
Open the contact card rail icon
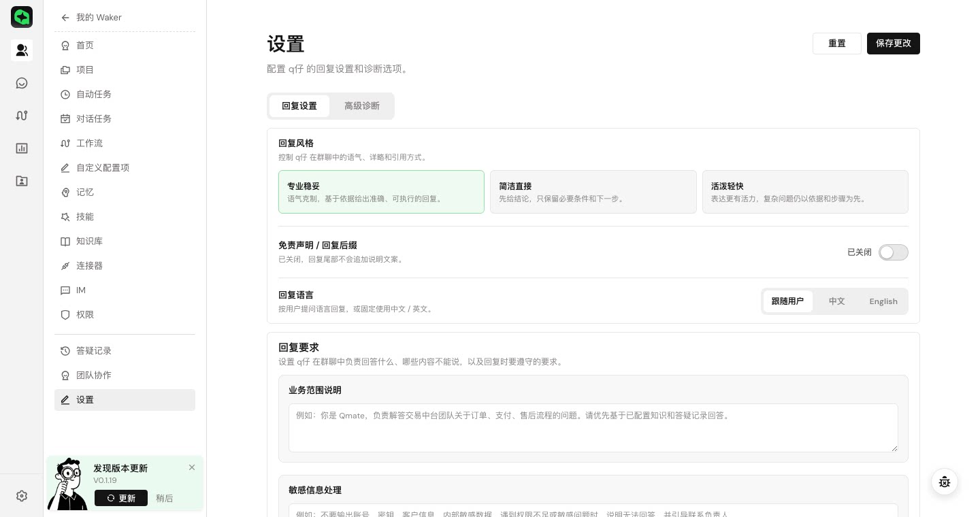click(x=22, y=181)
